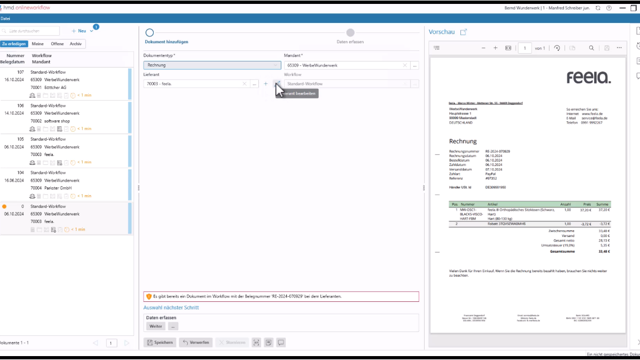This screenshot has width=640, height=360.
Task: Click the print icon in preview toolbar
Action: 607,48
